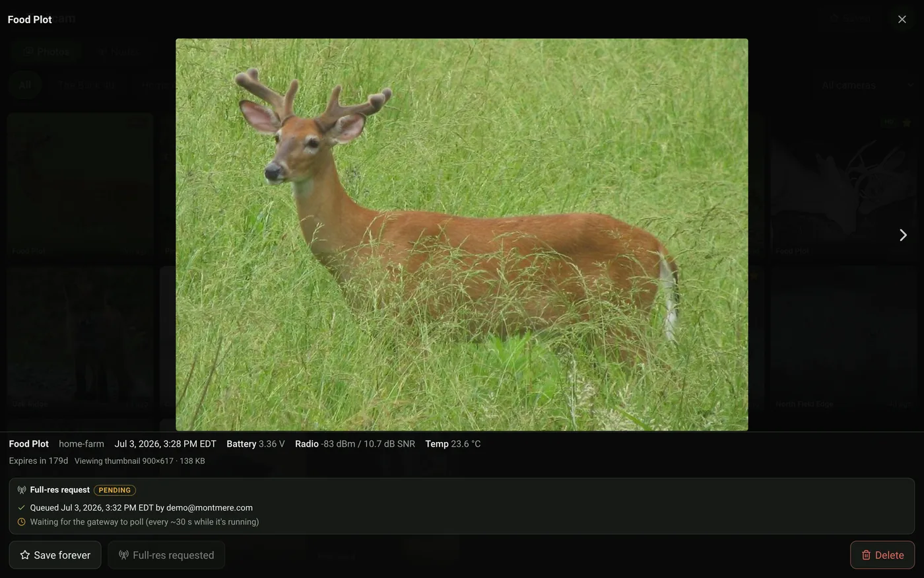Click the home-farm site label
Viewport: 924px width, 578px height.
click(x=81, y=444)
